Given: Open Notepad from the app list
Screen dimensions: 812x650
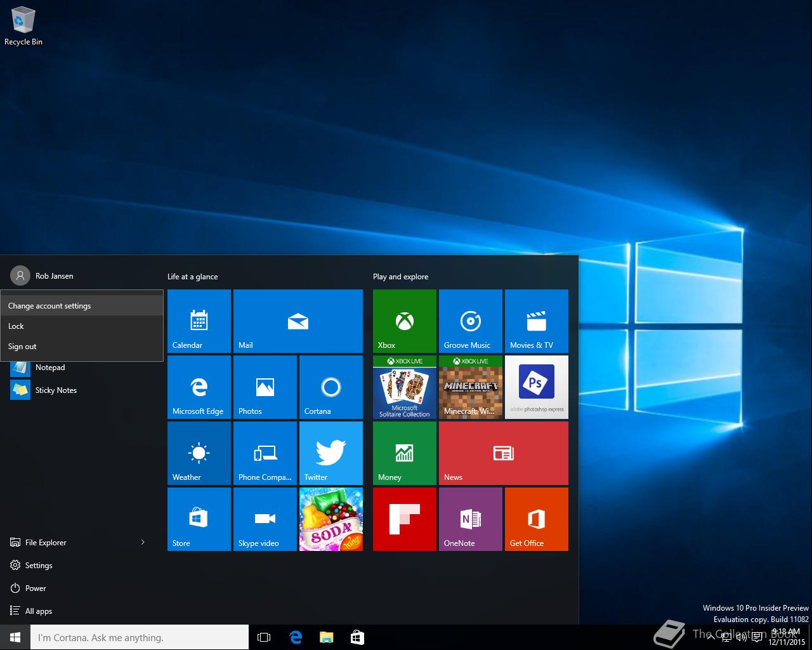Looking at the screenshot, I should [81, 368].
